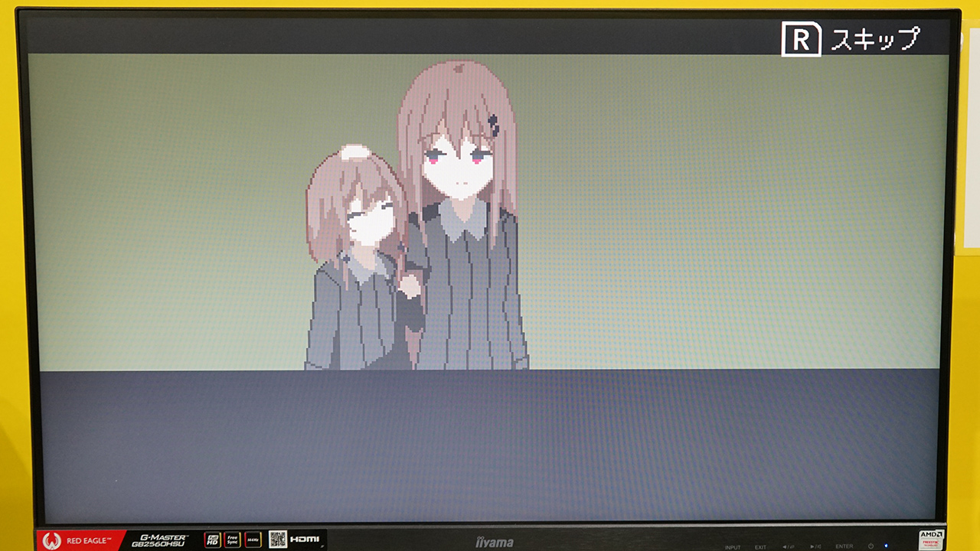The image size is (980, 551).
Task: Click the taller pink-haired girl character
Action: (x=462, y=215)
